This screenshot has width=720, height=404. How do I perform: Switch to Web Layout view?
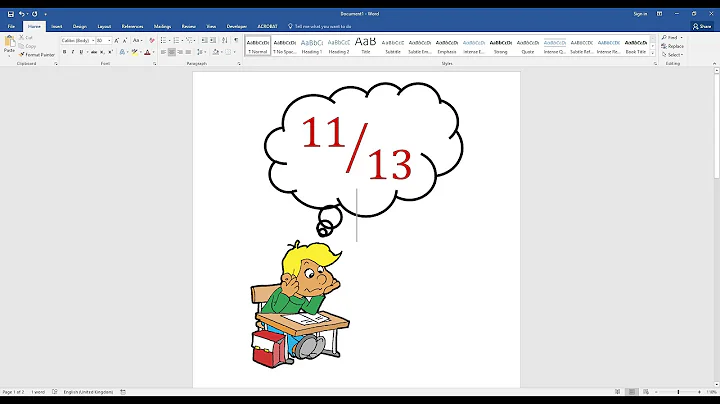pyautogui.click(x=646, y=392)
